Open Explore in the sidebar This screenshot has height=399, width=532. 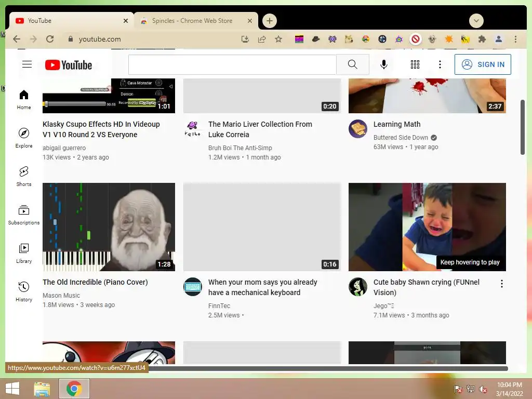click(24, 138)
